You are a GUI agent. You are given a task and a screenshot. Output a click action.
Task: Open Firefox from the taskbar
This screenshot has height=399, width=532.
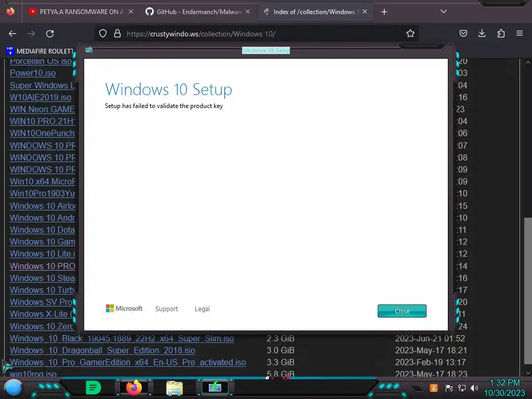click(134, 387)
